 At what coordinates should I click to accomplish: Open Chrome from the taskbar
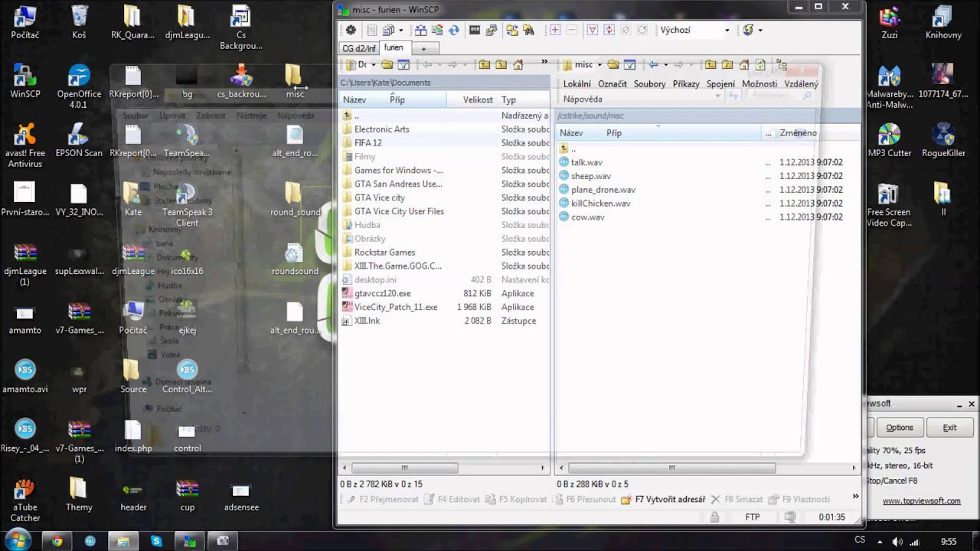(x=57, y=541)
